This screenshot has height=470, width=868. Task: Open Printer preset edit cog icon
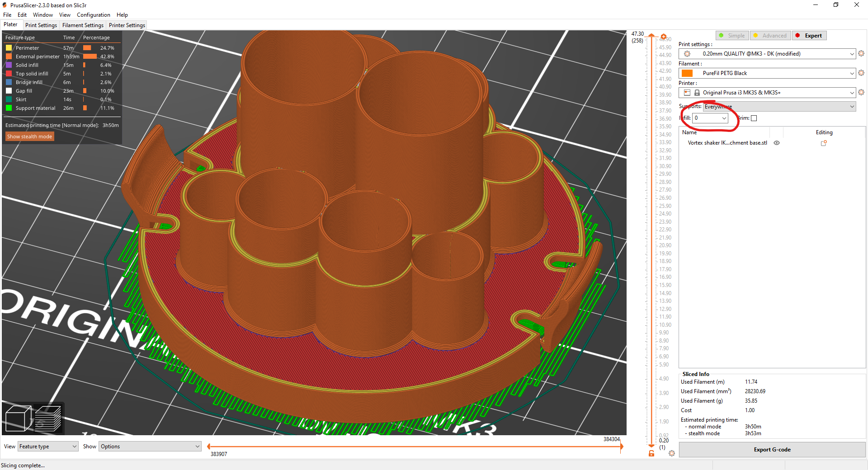[x=861, y=92]
